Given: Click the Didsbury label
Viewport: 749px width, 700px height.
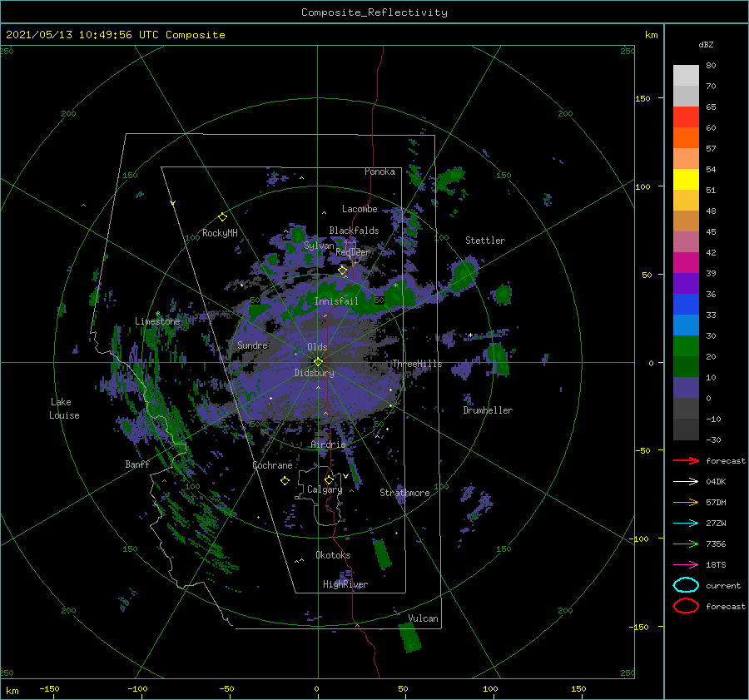Looking at the screenshot, I should pos(315,373).
